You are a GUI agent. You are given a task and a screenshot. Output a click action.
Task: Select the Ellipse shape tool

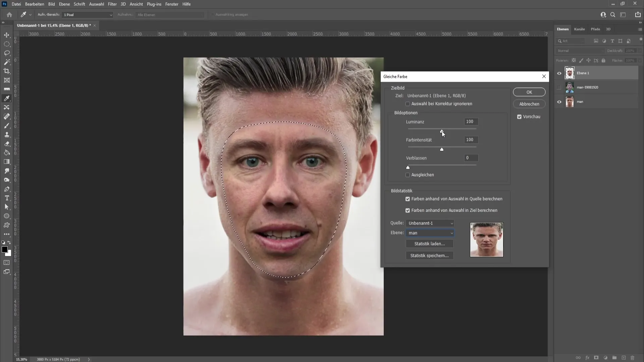pos(7,216)
